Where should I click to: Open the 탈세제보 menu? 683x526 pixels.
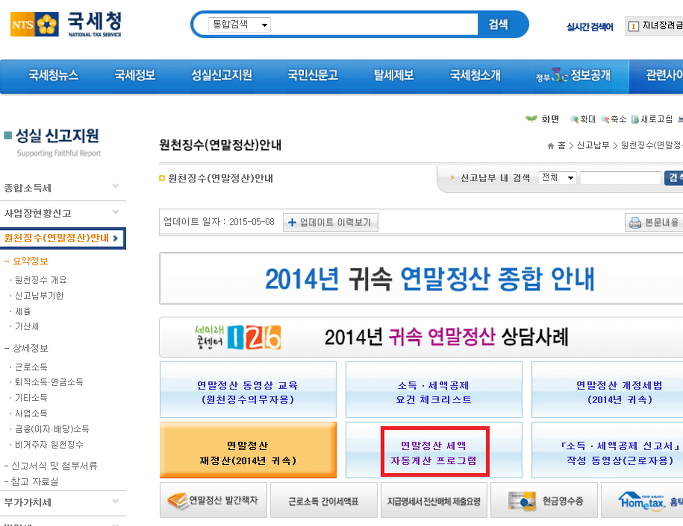tap(394, 75)
